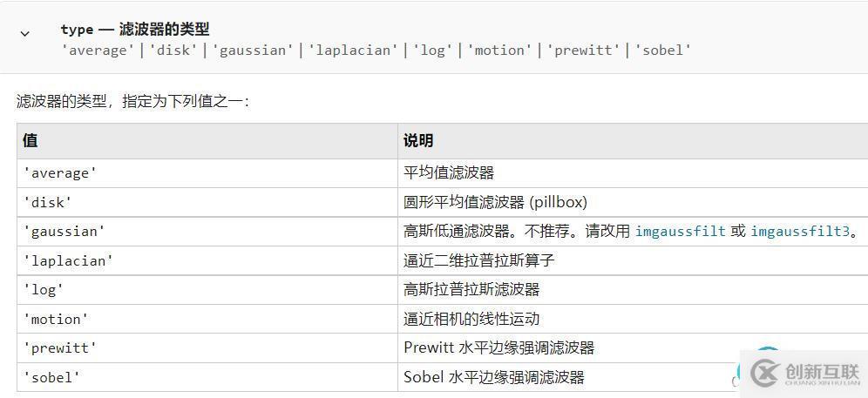Select the 'motion' value cell
The height and width of the screenshot is (398, 868).
click(207, 319)
